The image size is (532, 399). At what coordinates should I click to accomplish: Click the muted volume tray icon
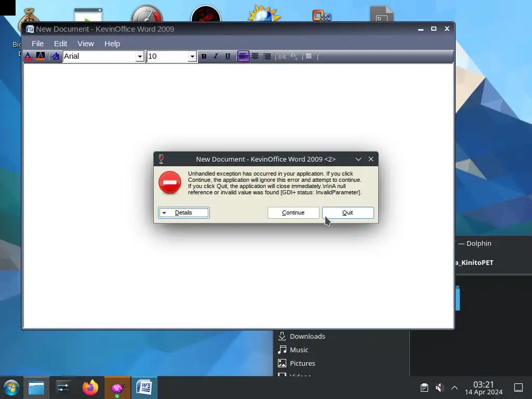tap(440, 388)
